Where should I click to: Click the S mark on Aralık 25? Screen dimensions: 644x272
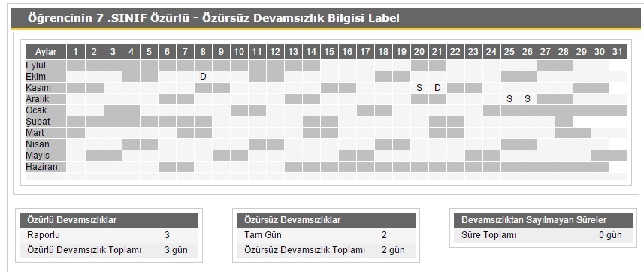coord(509,99)
